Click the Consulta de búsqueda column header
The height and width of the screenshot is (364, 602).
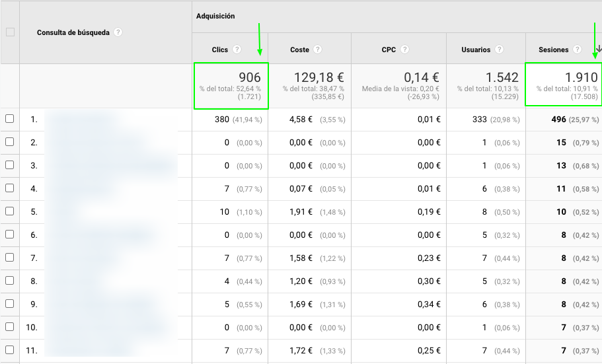tap(73, 32)
